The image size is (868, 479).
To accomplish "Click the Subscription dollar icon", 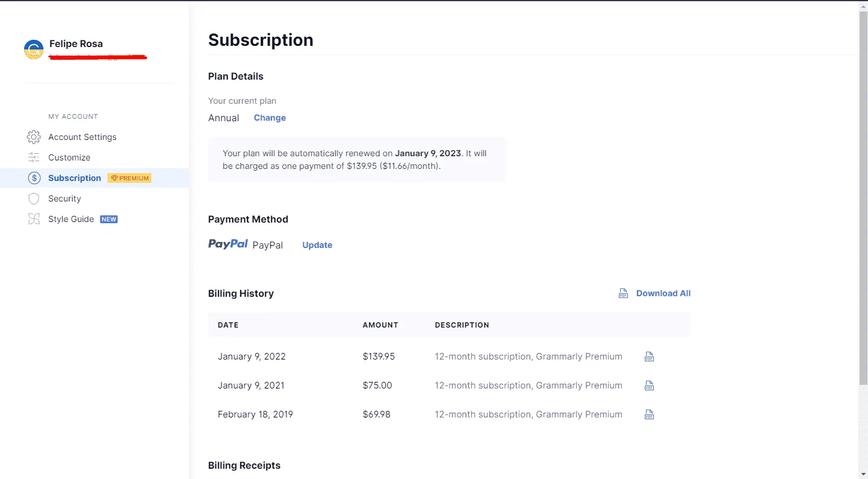I will tap(34, 178).
